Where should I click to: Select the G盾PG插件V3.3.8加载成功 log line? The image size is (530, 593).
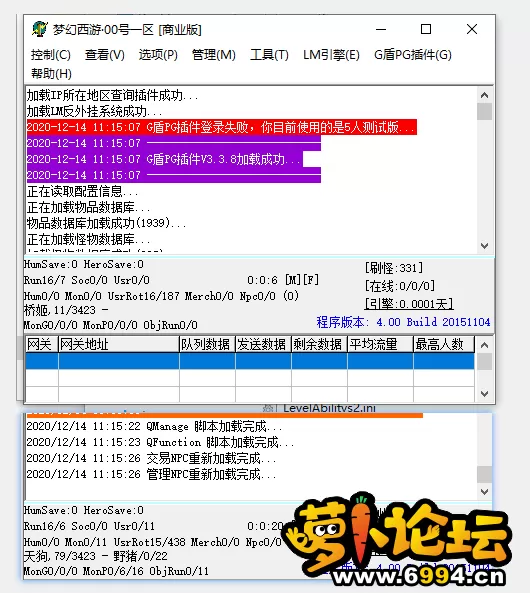165,159
